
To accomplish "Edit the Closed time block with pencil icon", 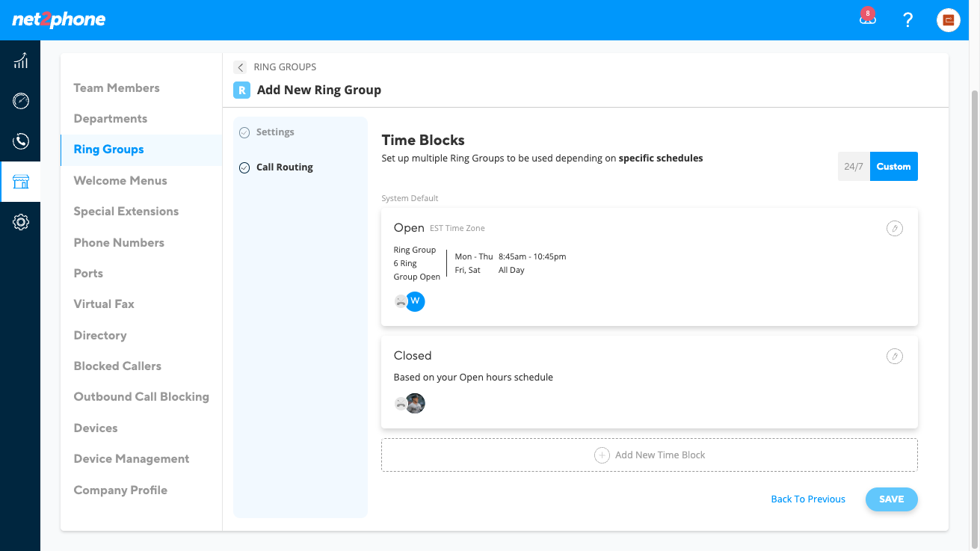I will [894, 356].
